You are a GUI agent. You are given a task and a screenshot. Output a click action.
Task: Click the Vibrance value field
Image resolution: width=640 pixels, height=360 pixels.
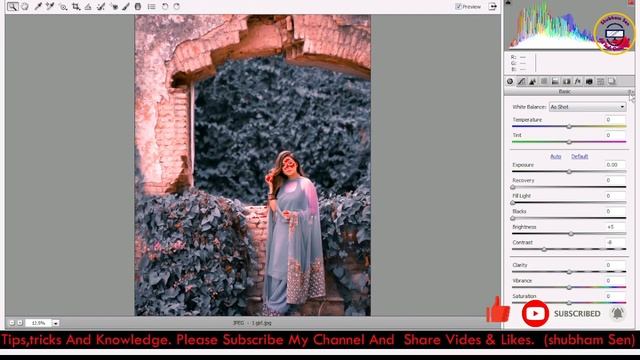615,280
